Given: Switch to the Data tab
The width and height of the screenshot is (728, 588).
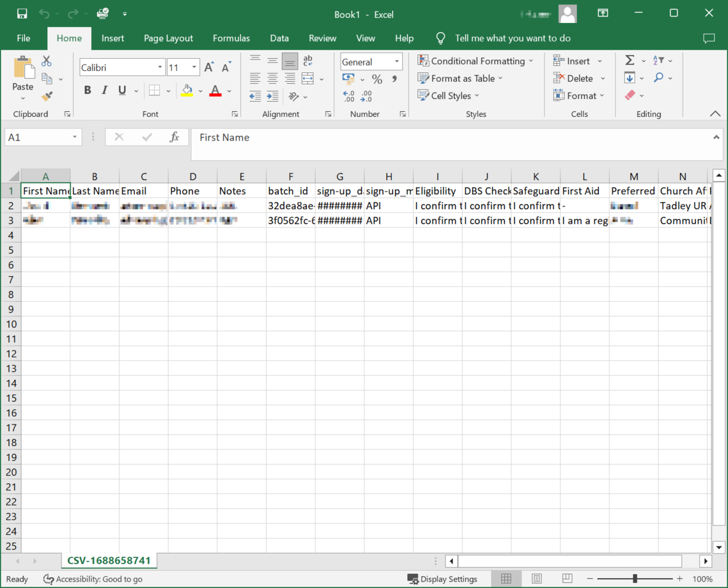Looking at the screenshot, I should click(279, 38).
